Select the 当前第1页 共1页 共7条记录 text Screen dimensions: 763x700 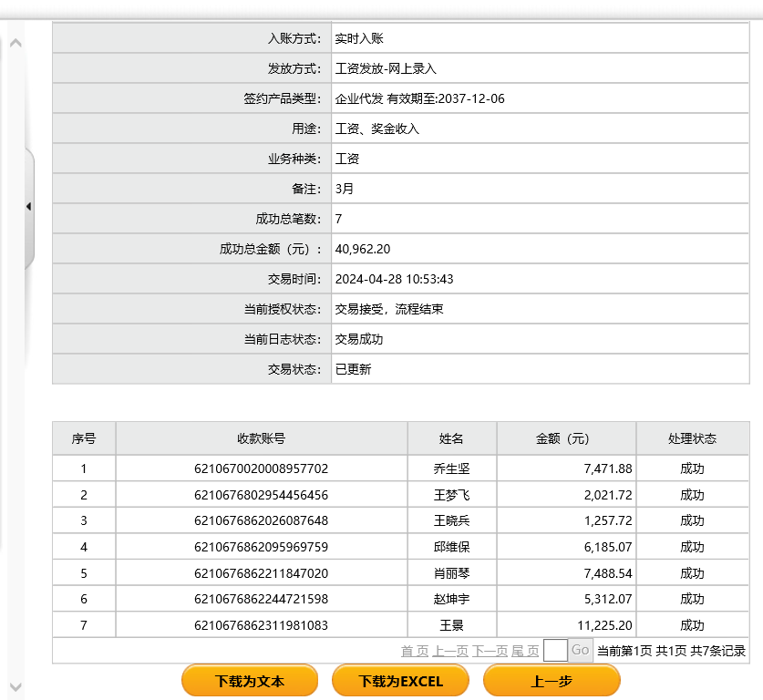point(671,651)
